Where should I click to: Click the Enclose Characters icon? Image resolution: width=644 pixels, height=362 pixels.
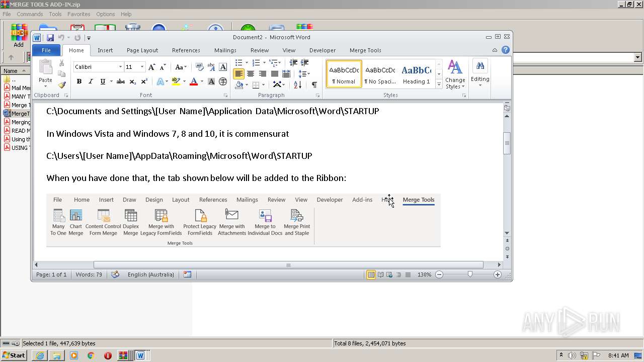click(x=223, y=81)
